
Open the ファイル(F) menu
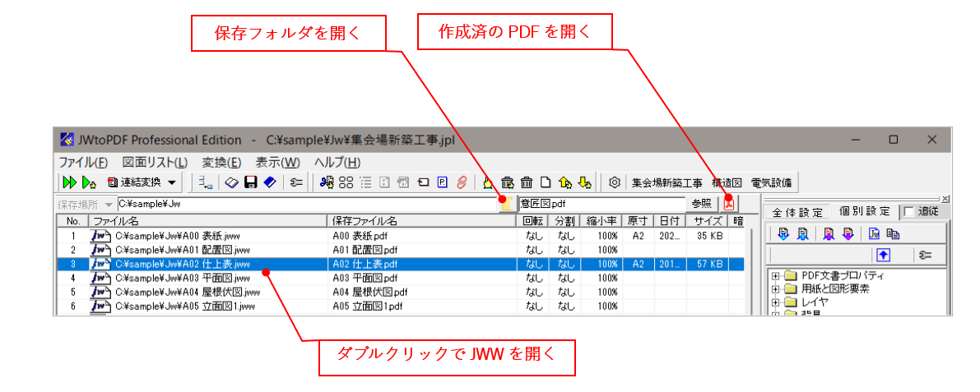pos(83,162)
